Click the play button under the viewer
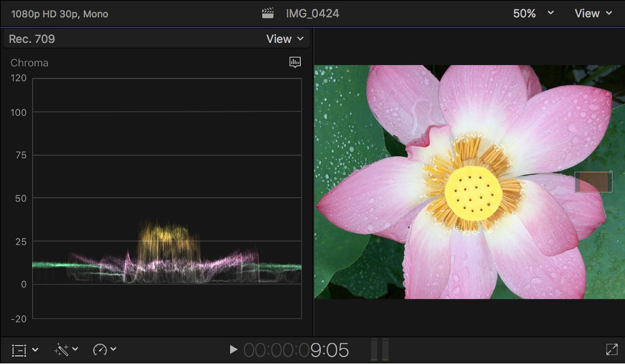This screenshot has width=625, height=364. 233,349
